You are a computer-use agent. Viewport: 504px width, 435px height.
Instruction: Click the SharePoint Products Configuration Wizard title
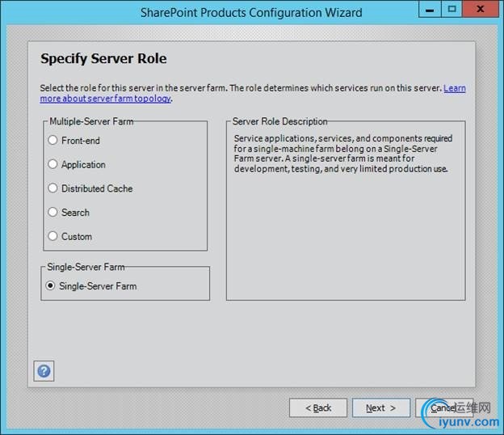click(x=251, y=13)
